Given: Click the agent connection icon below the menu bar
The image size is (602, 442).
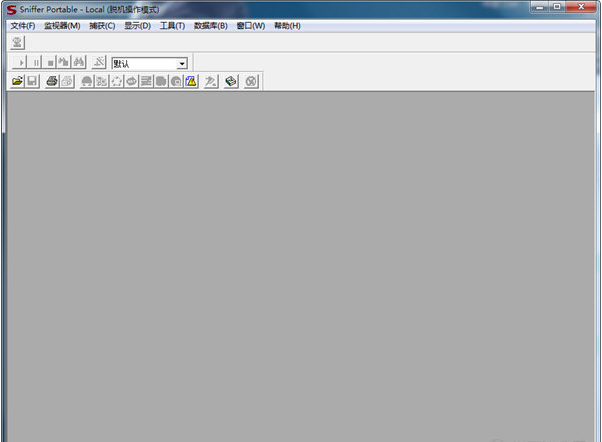Looking at the screenshot, I should coord(17,42).
